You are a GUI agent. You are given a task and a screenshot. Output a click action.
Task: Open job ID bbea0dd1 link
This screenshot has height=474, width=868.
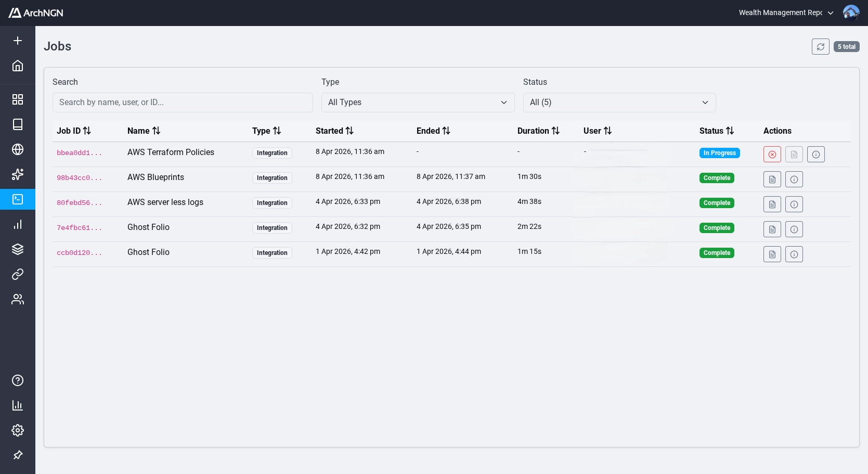pos(79,152)
